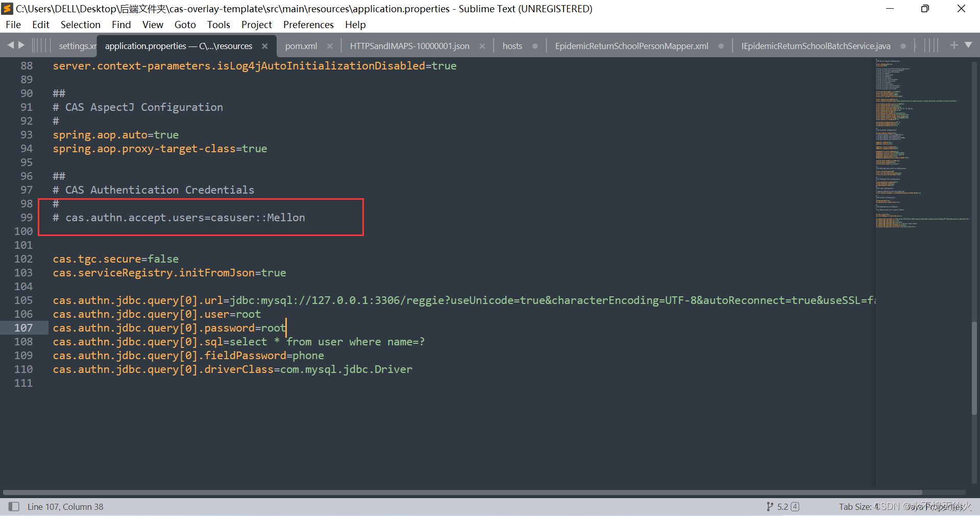This screenshot has width=980, height=516.
Task: Open the Preferences menu
Action: pos(308,25)
